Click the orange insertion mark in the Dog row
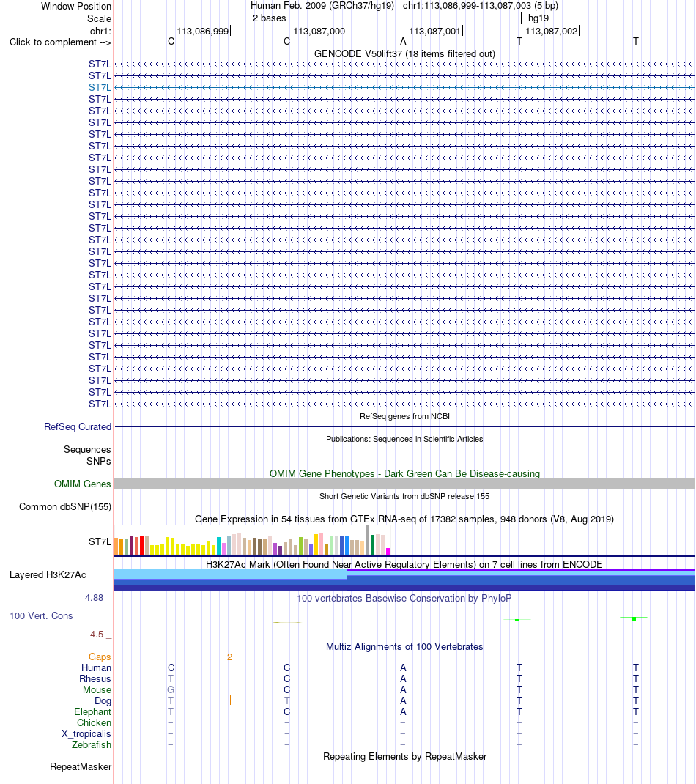 click(230, 700)
